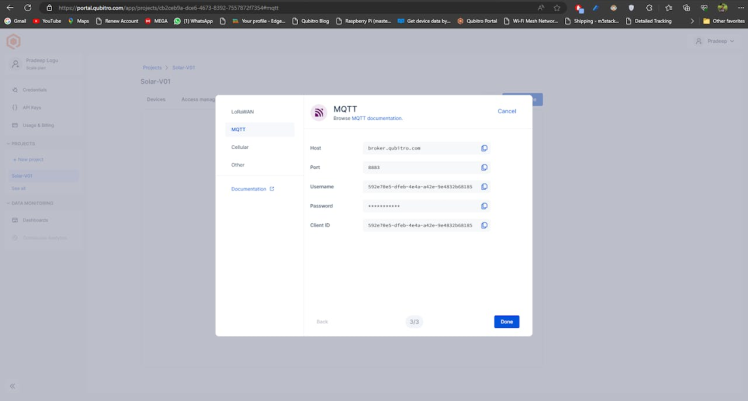The height and width of the screenshot is (401, 748).
Task: Select the MQTT connection option
Action: pos(260,129)
